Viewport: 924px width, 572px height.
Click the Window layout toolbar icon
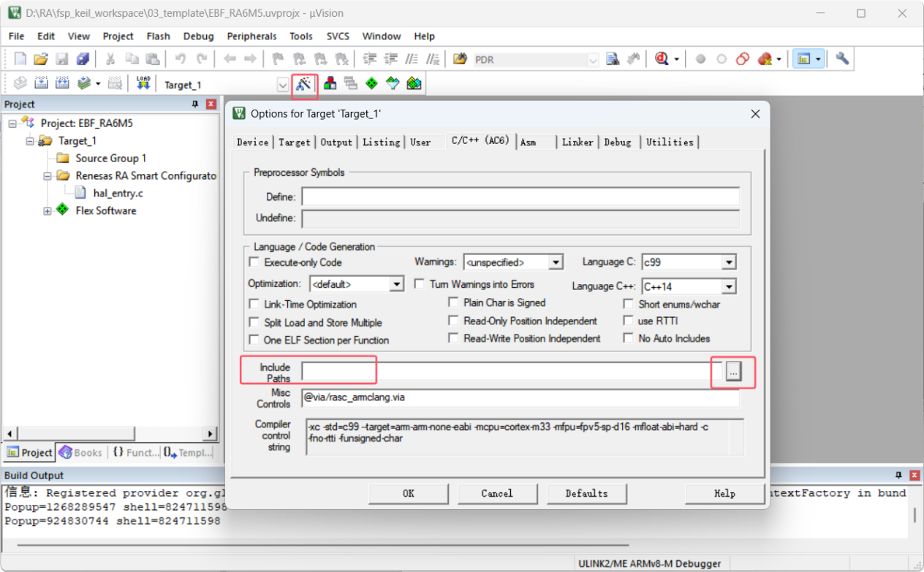(x=804, y=59)
